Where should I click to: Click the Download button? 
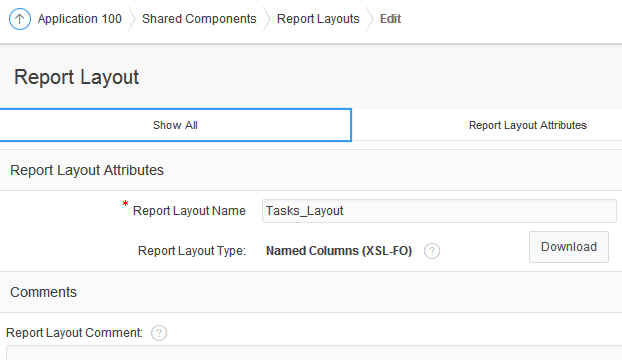[569, 247]
